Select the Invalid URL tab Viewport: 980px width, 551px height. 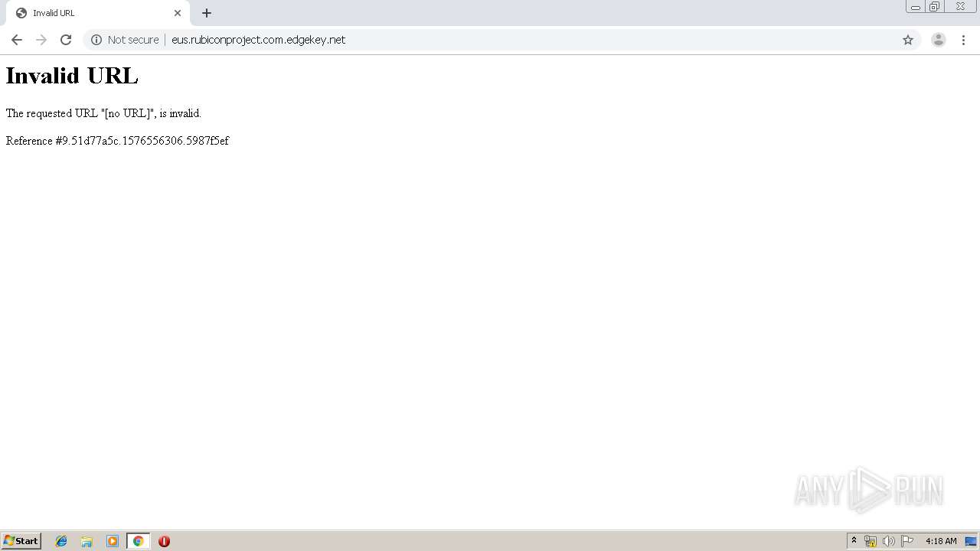98,13
